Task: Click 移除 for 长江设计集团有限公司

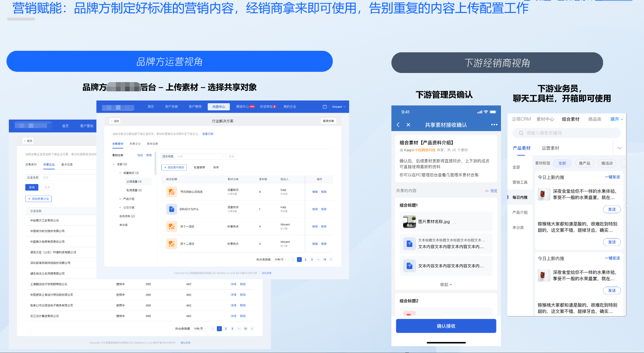Action: pos(242,316)
